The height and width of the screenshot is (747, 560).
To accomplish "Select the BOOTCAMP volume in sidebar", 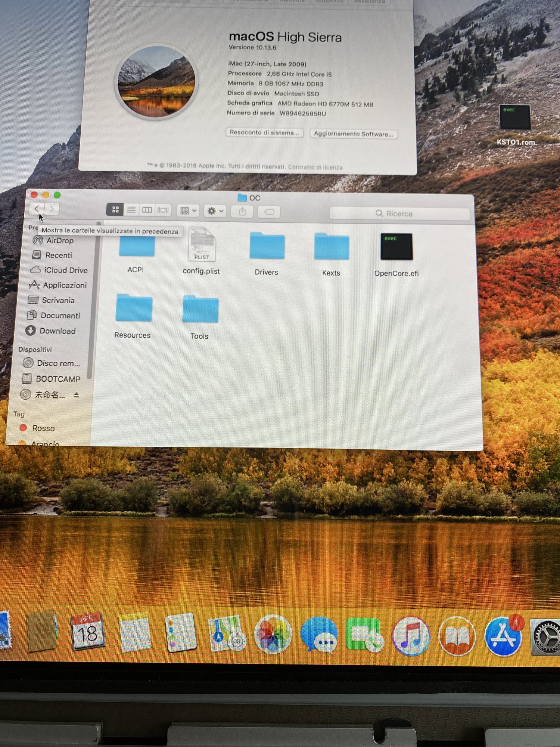I will 51,379.
